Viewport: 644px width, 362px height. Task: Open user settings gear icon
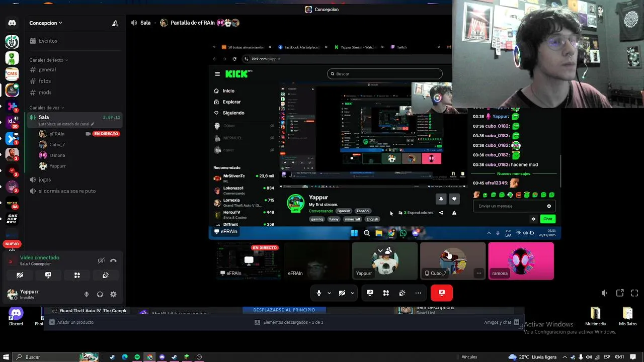[113, 295]
